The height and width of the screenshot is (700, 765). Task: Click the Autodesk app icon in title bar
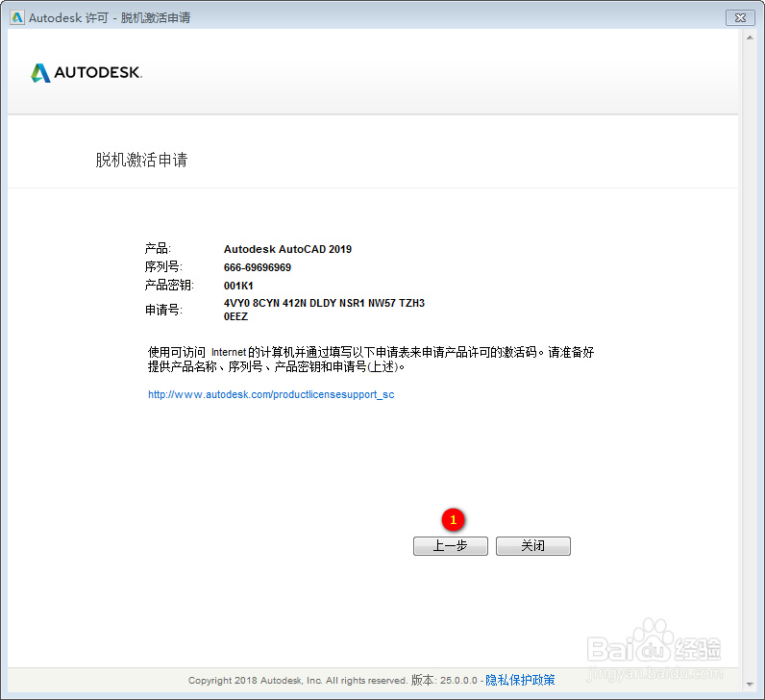click(17, 17)
